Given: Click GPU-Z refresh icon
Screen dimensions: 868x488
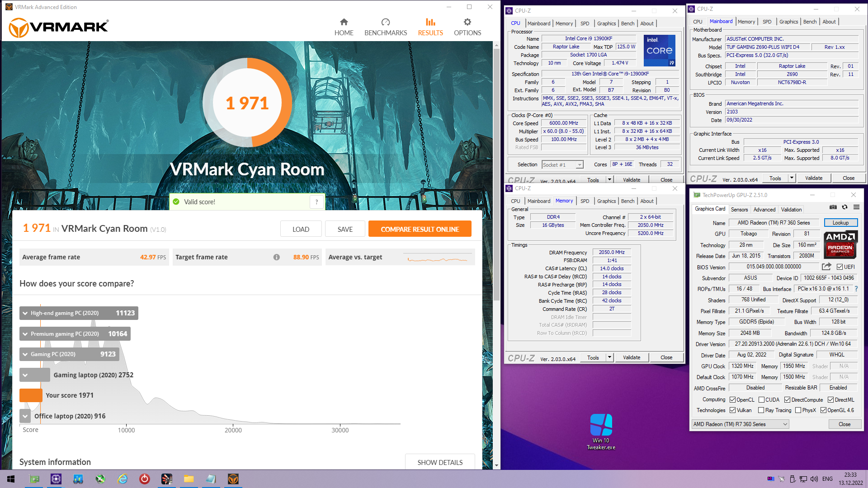Looking at the screenshot, I should (844, 207).
